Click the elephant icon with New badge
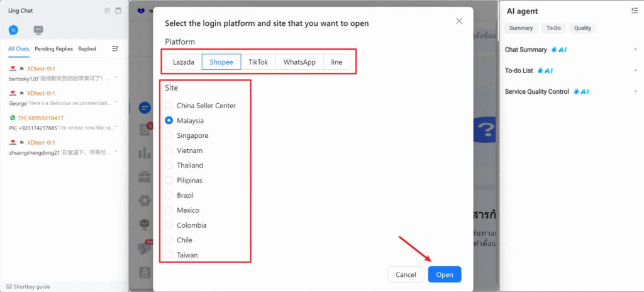The height and width of the screenshot is (292, 644). [x=145, y=248]
